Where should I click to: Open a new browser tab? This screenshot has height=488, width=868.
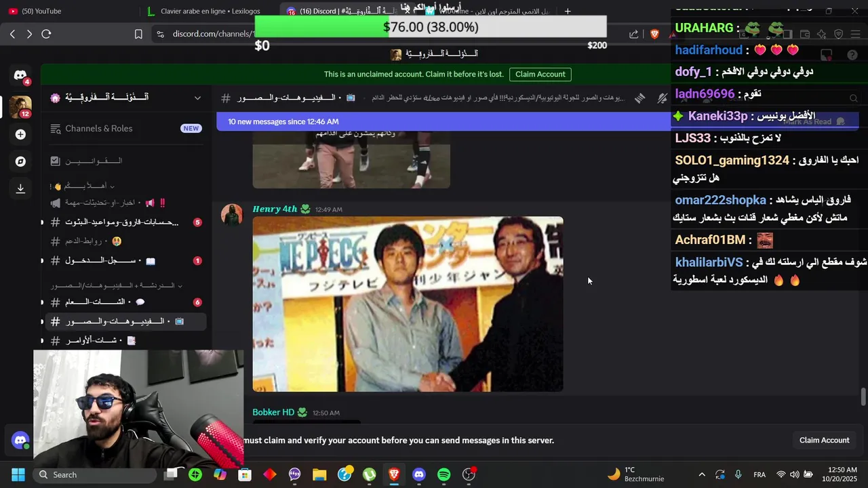coord(568,11)
